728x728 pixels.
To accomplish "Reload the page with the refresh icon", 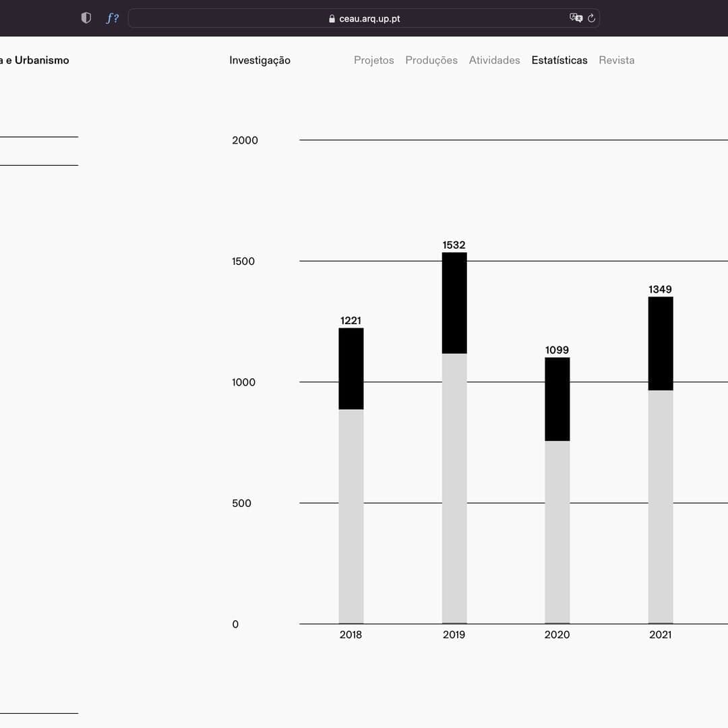I will (x=592, y=18).
